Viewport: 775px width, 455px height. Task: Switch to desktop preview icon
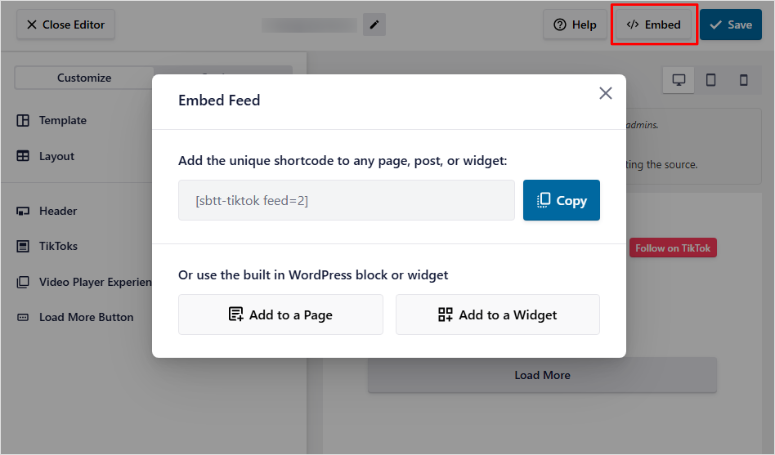coord(679,80)
